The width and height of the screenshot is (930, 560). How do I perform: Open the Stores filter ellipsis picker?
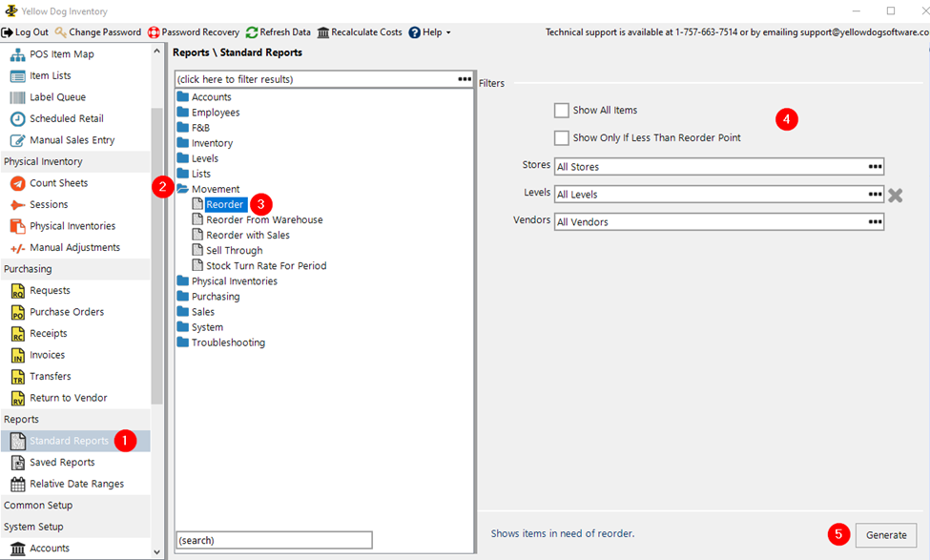pyautogui.click(x=875, y=167)
